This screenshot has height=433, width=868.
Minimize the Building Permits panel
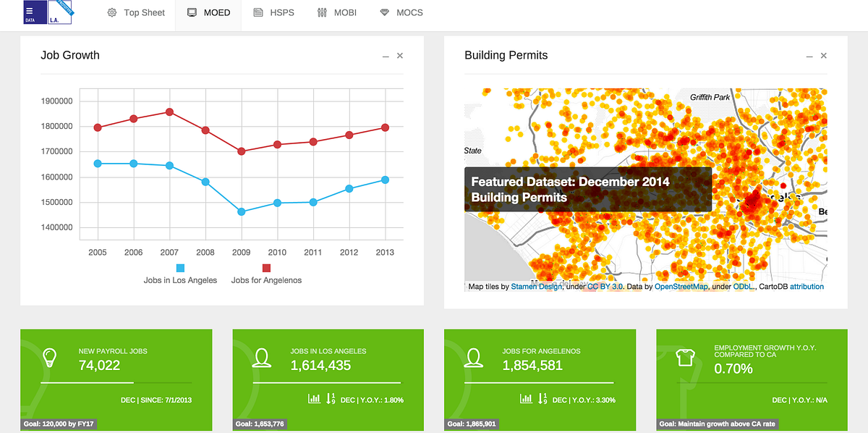pyautogui.click(x=809, y=56)
